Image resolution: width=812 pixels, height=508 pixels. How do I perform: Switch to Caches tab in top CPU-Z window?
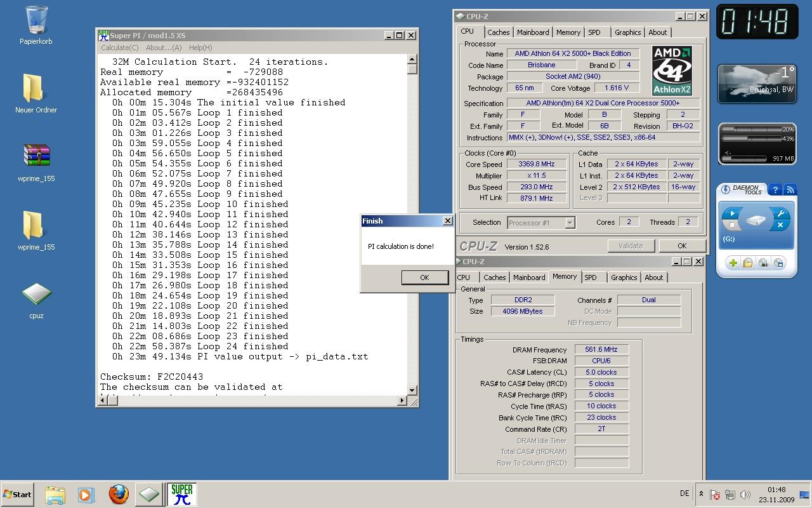[x=498, y=32]
